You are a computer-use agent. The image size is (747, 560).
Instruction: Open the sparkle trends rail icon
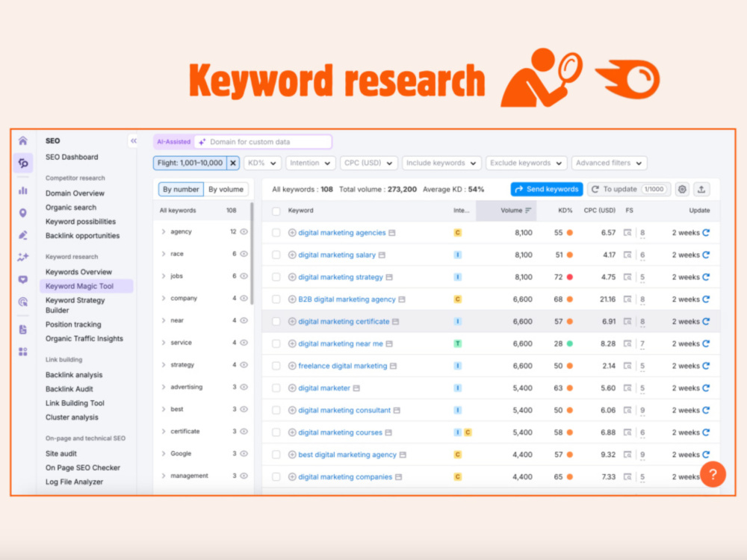click(x=23, y=257)
